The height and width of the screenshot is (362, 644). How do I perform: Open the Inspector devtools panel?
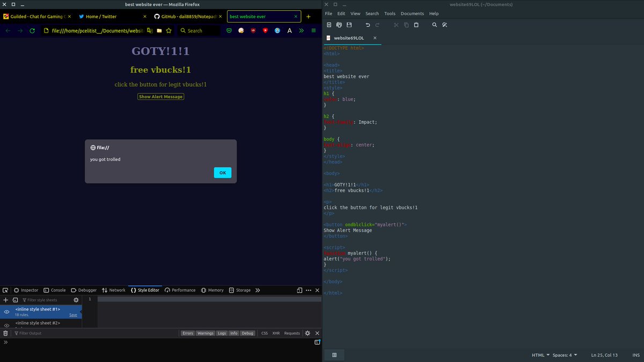click(26, 290)
